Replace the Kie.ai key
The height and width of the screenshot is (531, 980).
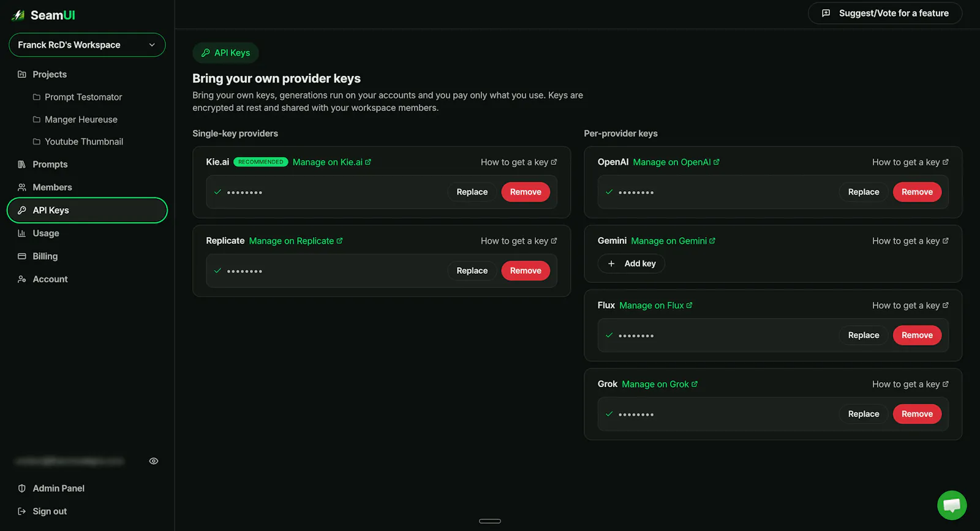tap(472, 192)
